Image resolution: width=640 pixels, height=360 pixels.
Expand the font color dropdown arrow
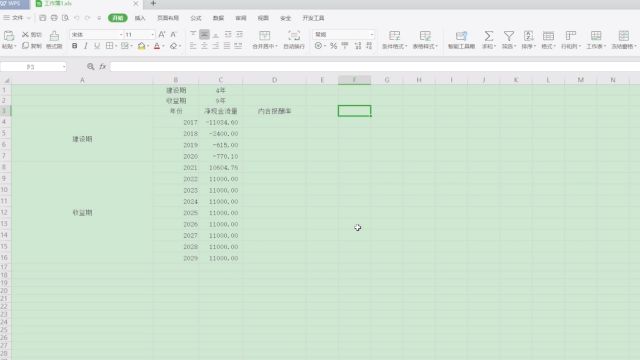pyautogui.click(x=163, y=46)
